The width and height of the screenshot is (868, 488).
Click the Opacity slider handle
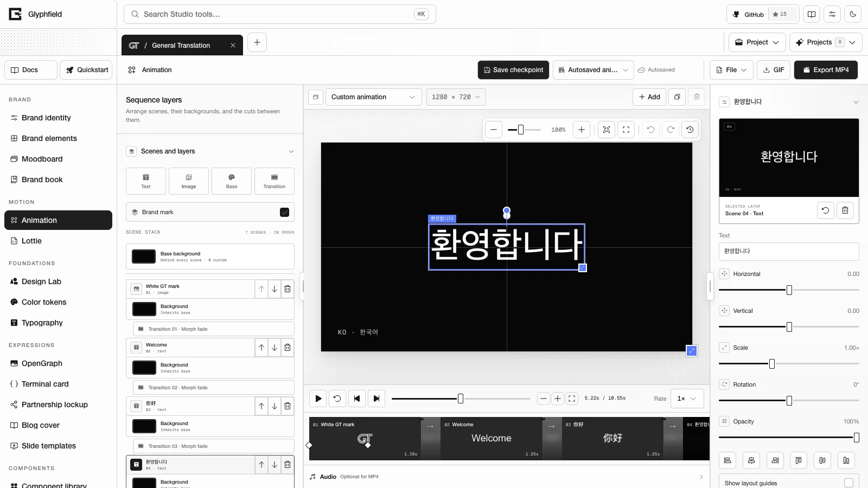[856, 438]
